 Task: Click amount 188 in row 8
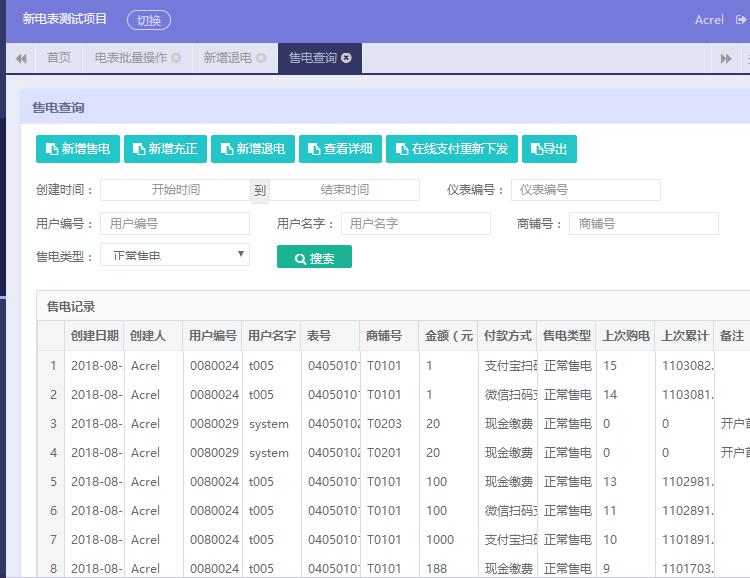click(x=436, y=568)
